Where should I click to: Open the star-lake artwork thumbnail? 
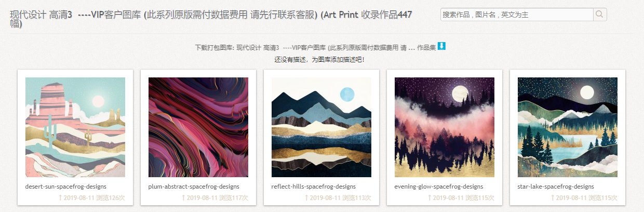568,127
